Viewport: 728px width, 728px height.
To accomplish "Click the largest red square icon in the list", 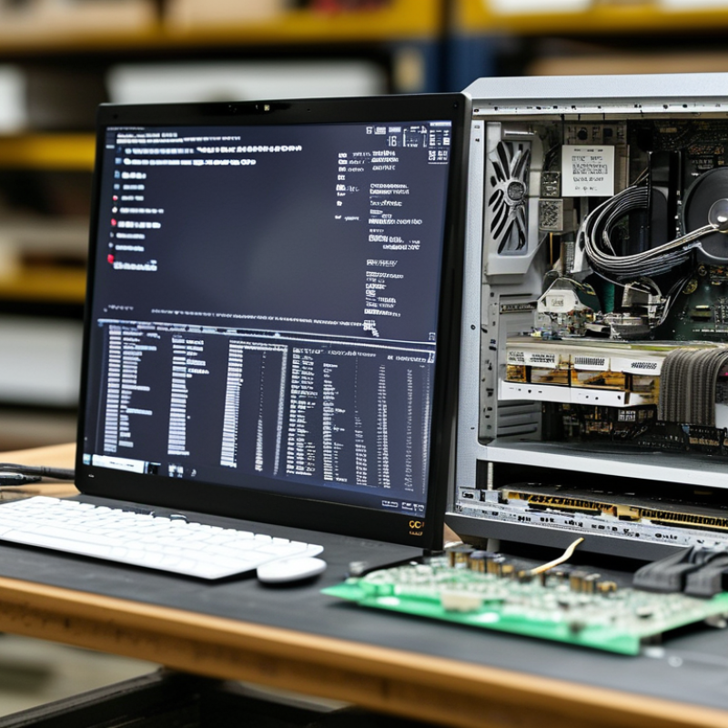I will tap(110, 258).
